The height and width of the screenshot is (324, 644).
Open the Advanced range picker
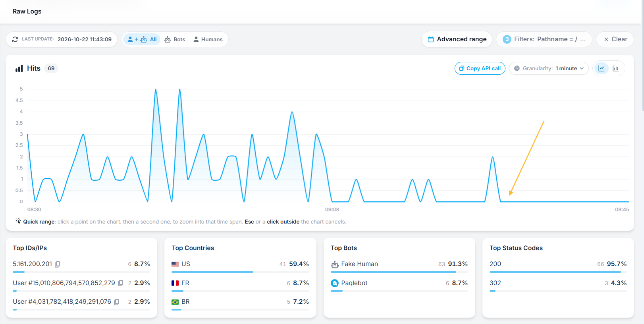point(457,39)
